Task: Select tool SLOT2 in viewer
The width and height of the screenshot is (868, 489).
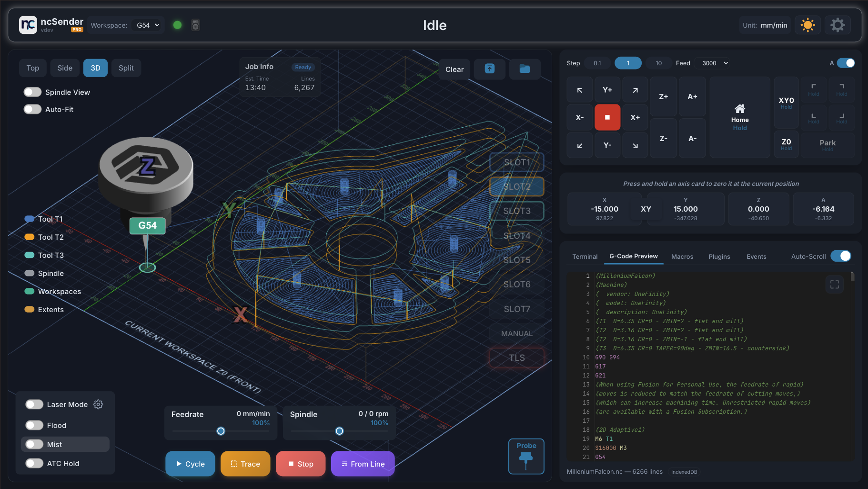Action: (x=517, y=187)
